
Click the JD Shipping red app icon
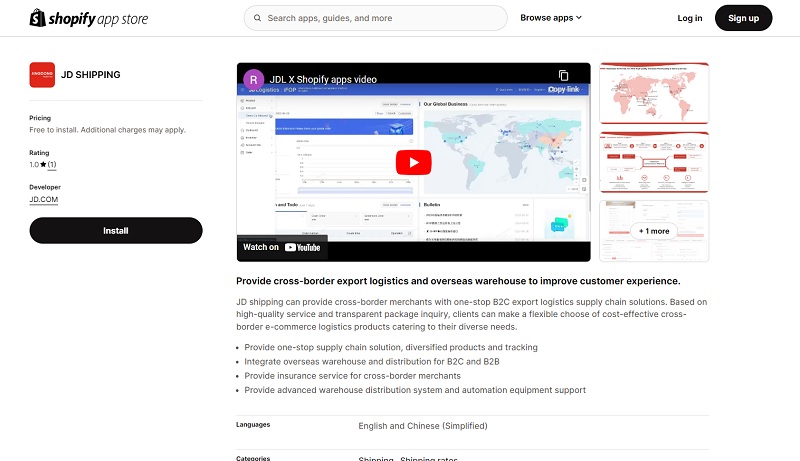(42, 75)
